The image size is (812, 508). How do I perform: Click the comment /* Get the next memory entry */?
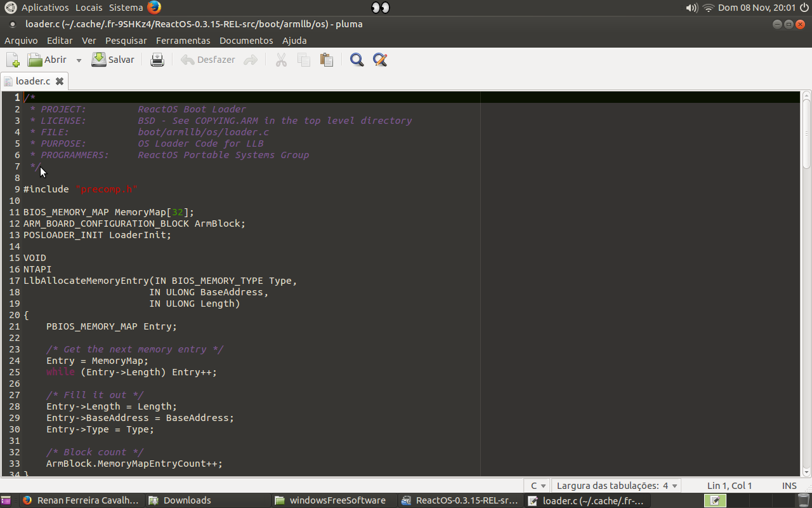tap(134, 349)
